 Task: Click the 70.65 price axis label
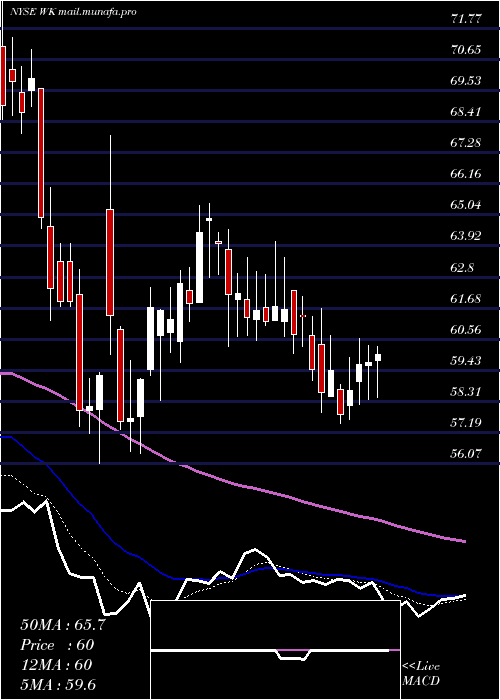point(466,50)
